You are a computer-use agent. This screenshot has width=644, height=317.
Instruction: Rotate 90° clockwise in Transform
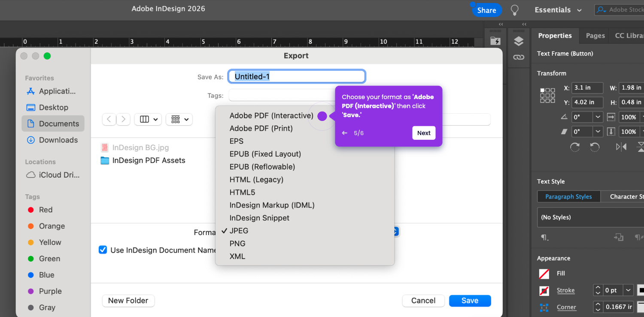(x=575, y=147)
